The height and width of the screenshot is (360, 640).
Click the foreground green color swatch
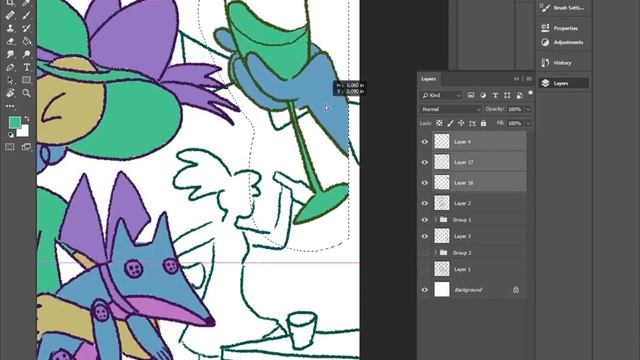[15, 122]
